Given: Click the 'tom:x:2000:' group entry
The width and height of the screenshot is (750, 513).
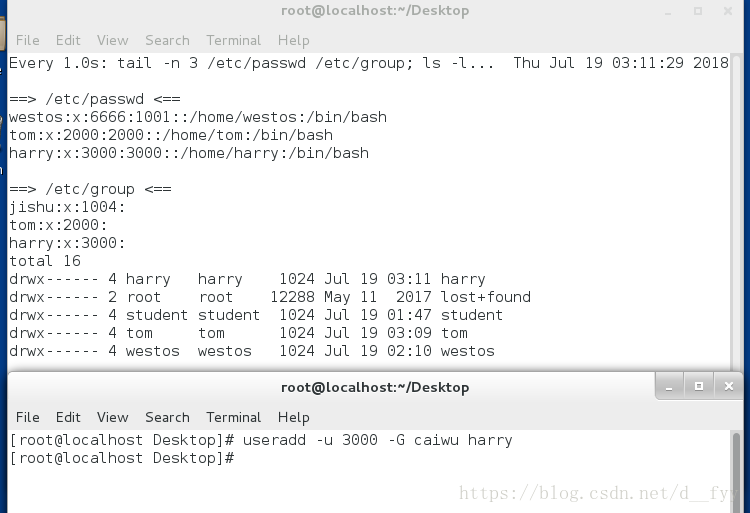Looking at the screenshot, I should (x=58, y=225).
